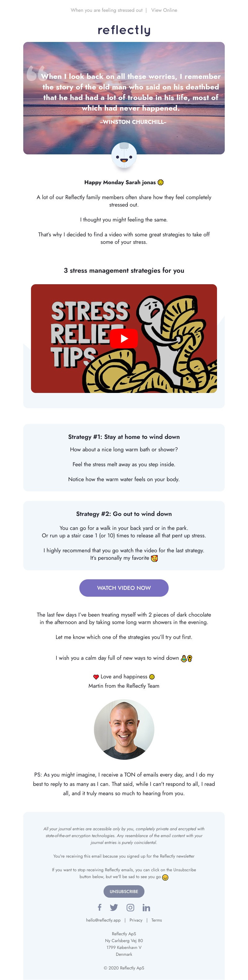Click the Facebook icon in footer
248x980 pixels.
point(100,907)
